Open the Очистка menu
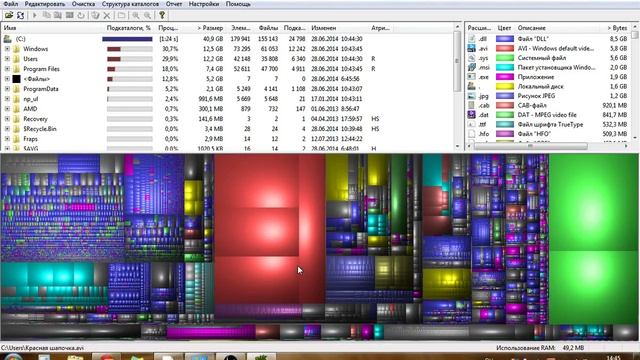This screenshot has height=360, width=640. [x=83, y=4]
